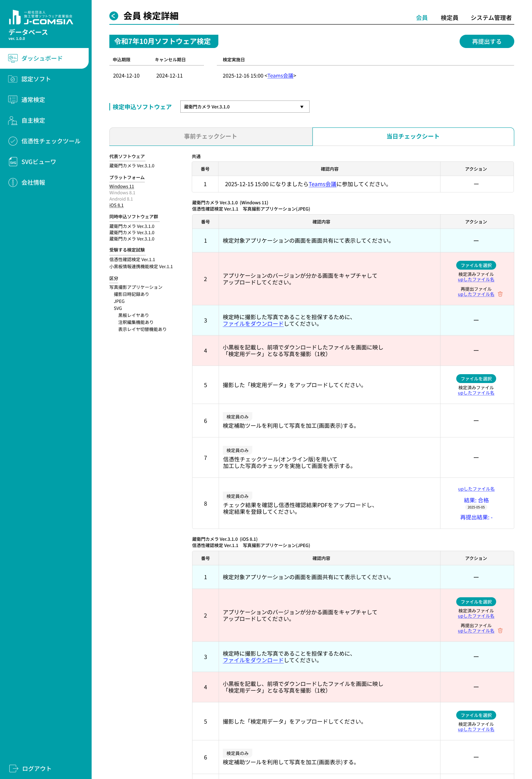This screenshot has width=532, height=779.
Task: Click the ログアウト icon
Action: point(14,768)
